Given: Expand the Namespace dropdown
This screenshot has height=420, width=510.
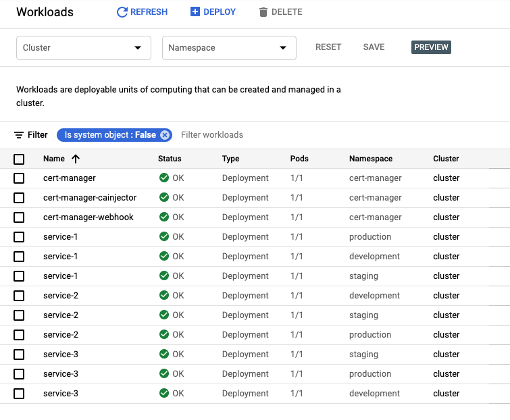Looking at the screenshot, I should [229, 48].
